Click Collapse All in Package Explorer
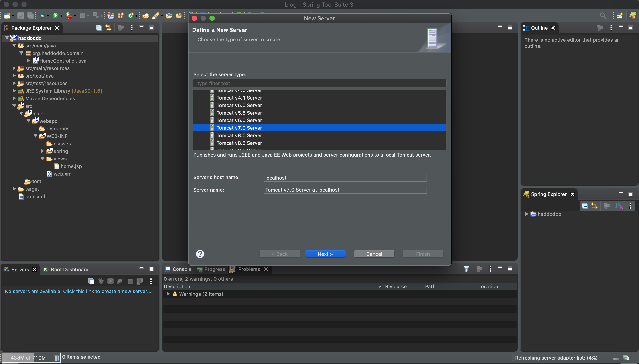639x364 pixels. pos(99,28)
